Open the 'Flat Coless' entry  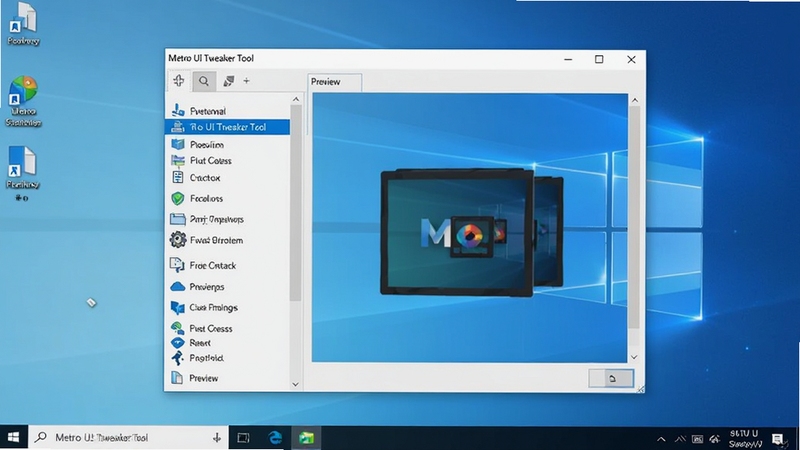(x=211, y=161)
